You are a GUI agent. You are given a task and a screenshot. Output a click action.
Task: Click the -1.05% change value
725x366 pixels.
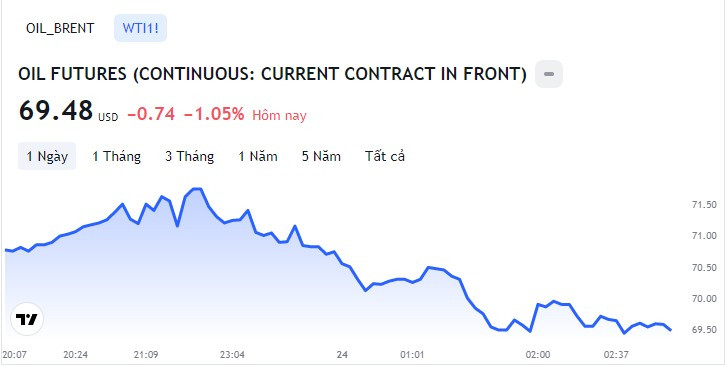click(214, 114)
